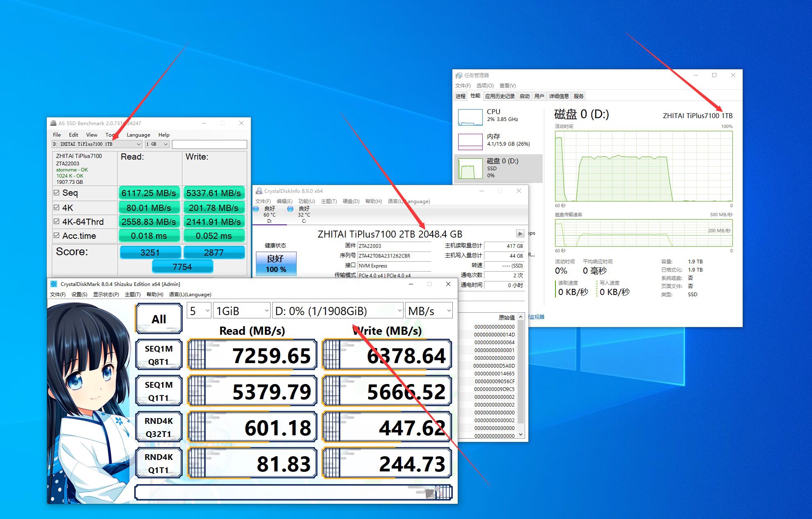This screenshot has height=519, width=812.
Task: Open CrystalDiskMark test count dropdown
Action: (x=199, y=311)
